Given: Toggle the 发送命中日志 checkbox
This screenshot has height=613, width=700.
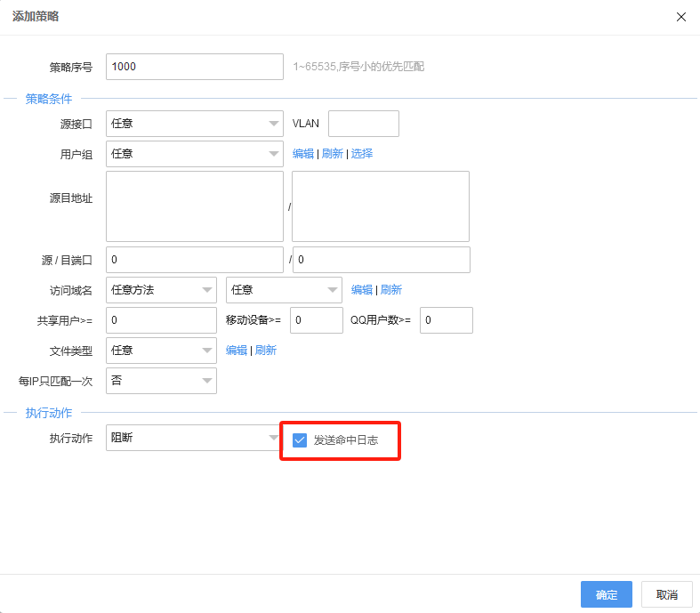Looking at the screenshot, I should (300, 440).
